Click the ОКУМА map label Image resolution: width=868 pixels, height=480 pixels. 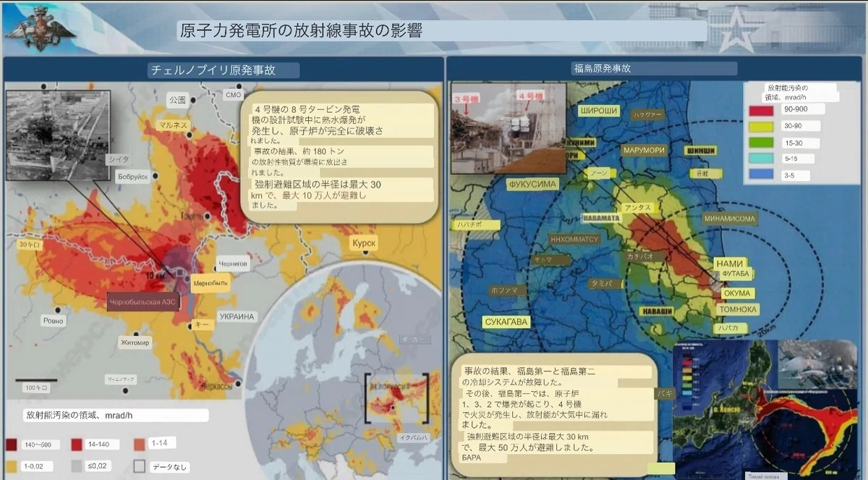[737, 293]
